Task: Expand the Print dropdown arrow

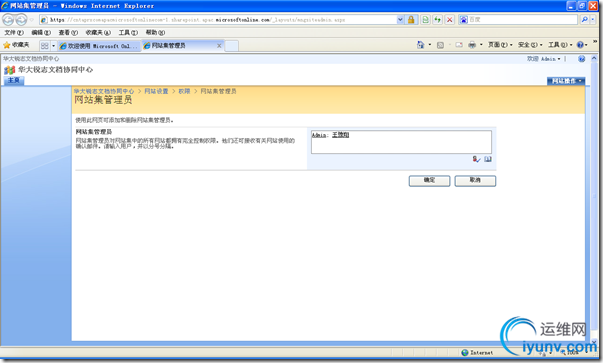Action: [481, 45]
